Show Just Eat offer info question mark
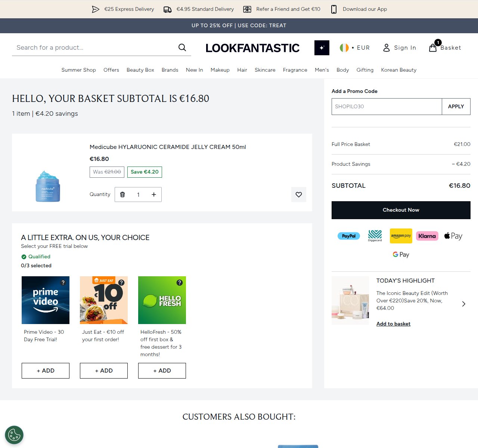The image size is (478, 448). (x=121, y=283)
